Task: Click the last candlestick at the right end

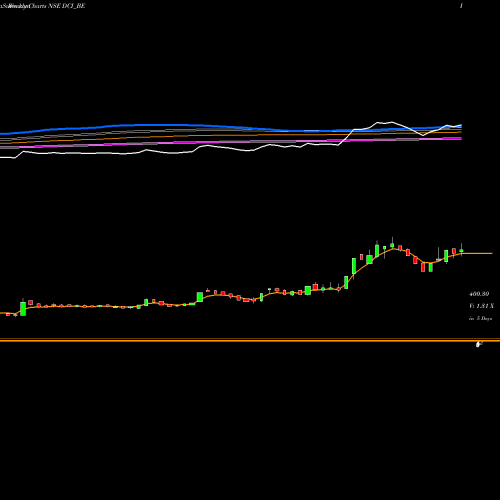Action: click(461, 250)
